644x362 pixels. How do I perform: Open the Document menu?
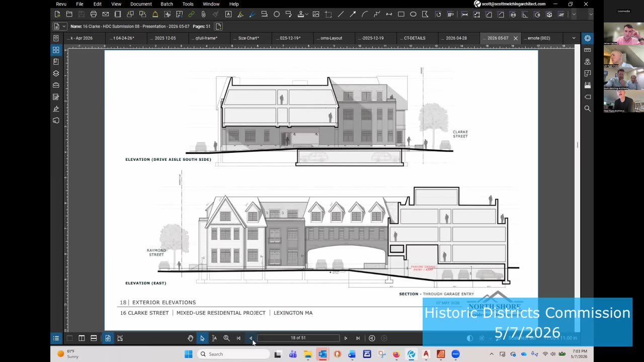[141, 4]
